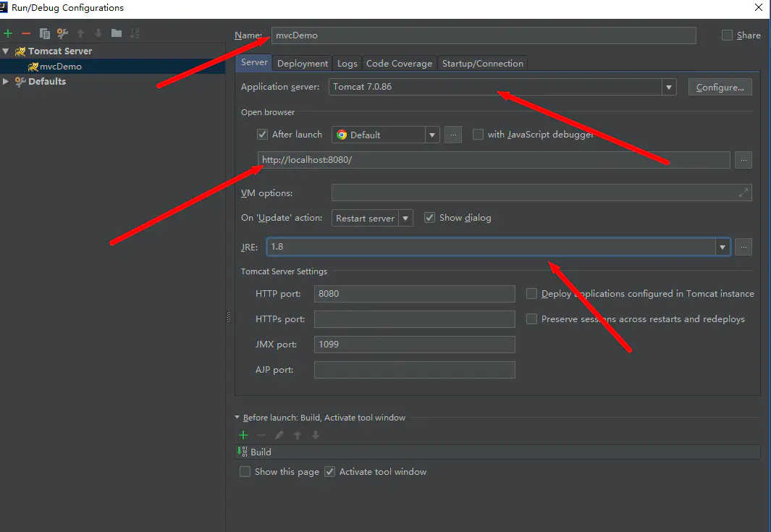Click the Configure... button

(720, 87)
